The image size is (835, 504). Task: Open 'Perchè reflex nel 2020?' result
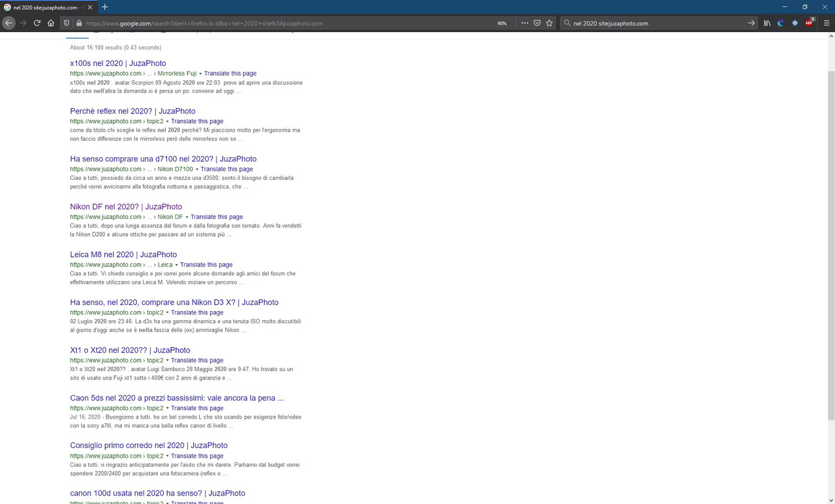click(x=132, y=111)
